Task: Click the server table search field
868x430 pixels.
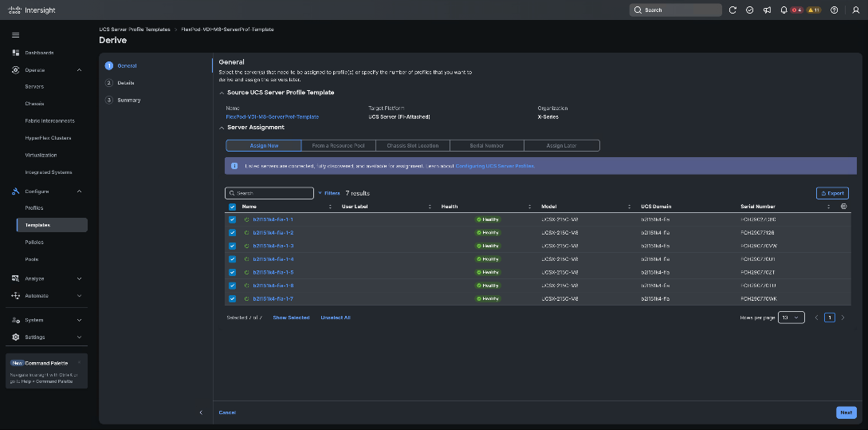Action: (x=269, y=193)
